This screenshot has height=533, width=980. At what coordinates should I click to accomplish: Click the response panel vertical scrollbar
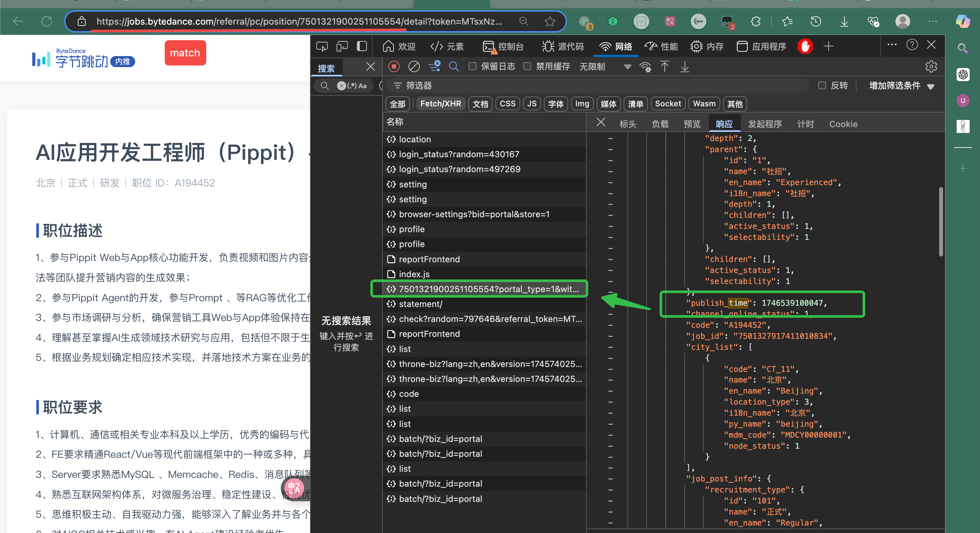point(940,222)
